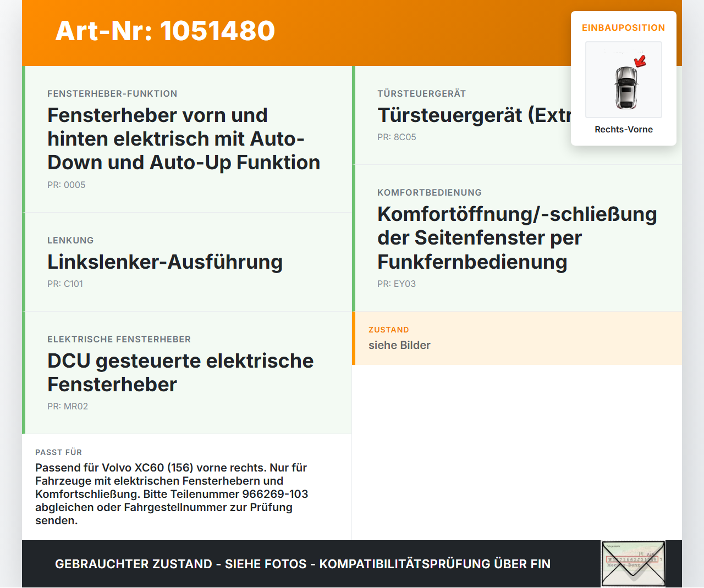
Task: Click the LENKUNG label
Action: tap(70, 240)
